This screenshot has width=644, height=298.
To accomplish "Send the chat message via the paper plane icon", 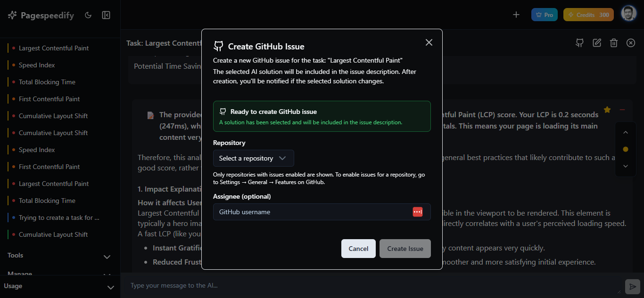I will coord(632,286).
